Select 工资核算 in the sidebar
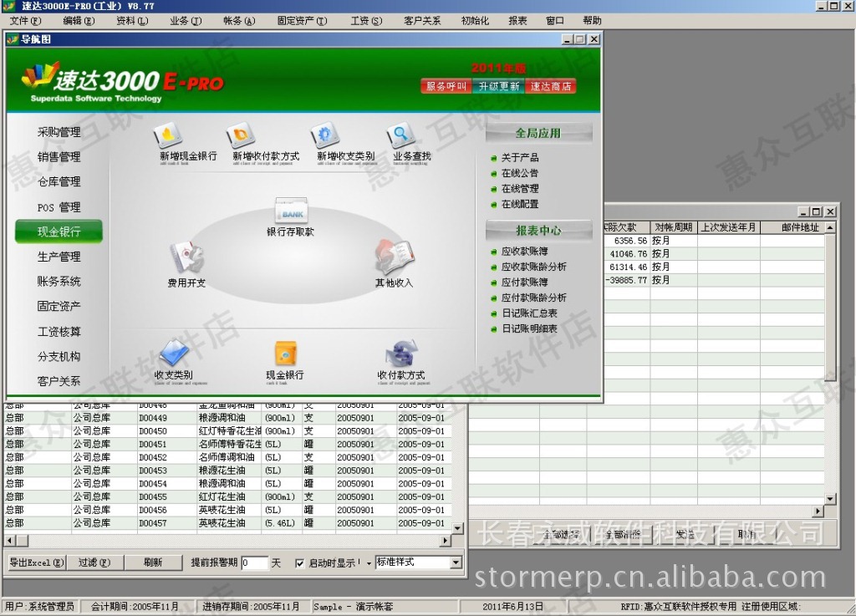Screen dimensions: 856x616 pyautogui.click(x=59, y=332)
